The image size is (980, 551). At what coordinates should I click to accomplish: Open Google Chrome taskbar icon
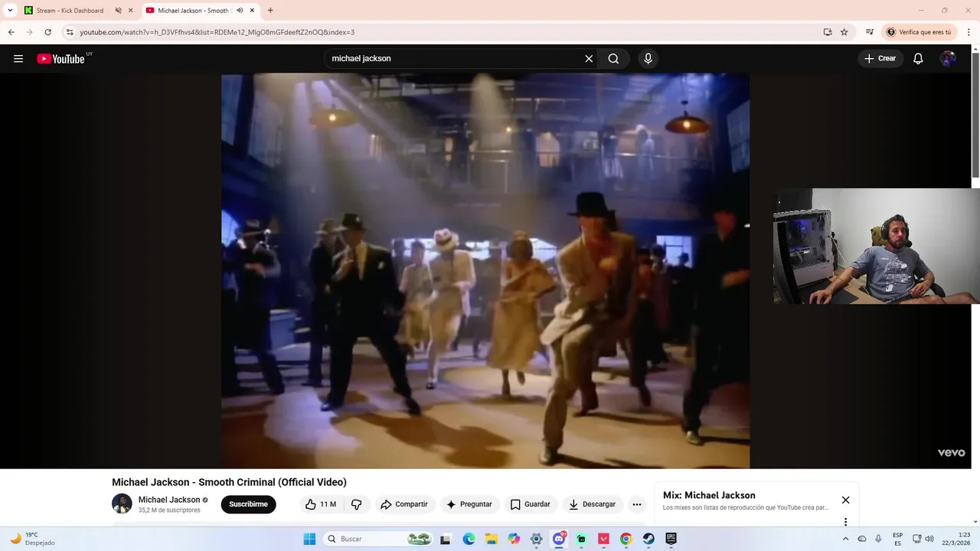(x=626, y=539)
